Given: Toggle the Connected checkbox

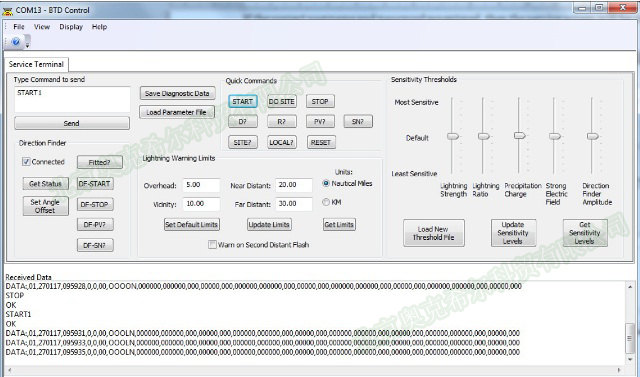Looking at the screenshot, I should (26, 162).
